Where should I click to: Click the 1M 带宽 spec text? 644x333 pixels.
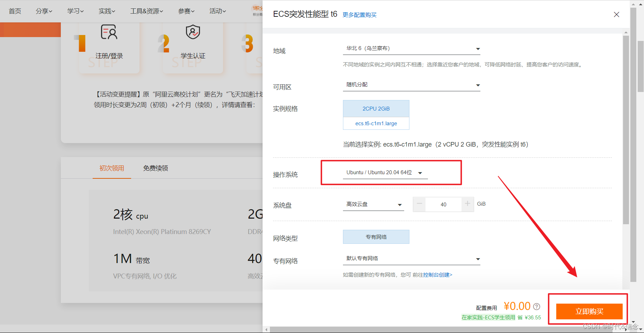tap(131, 259)
